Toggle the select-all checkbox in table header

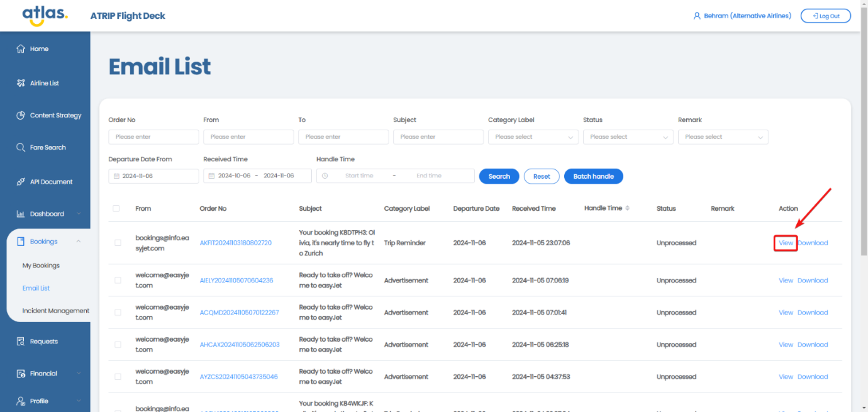(116, 208)
